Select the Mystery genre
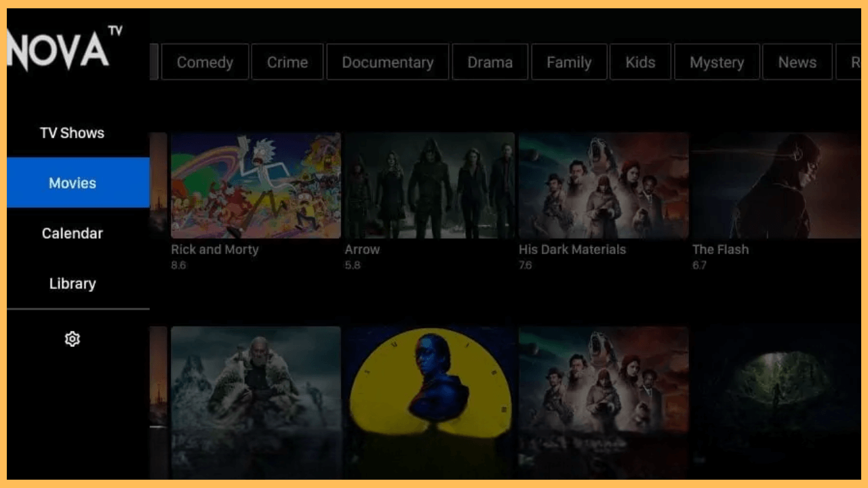The width and height of the screenshot is (868, 488). [717, 62]
